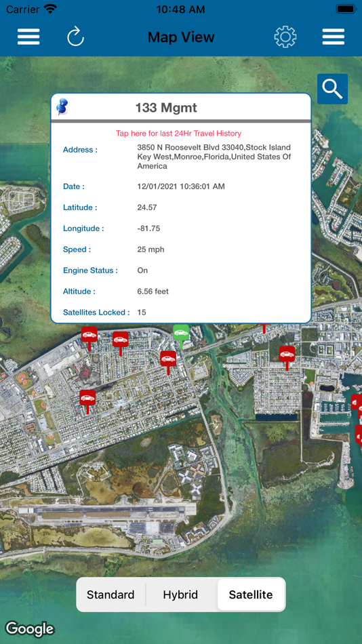
Task: Tap the latitude value 24.57
Action: click(x=146, y=207)
